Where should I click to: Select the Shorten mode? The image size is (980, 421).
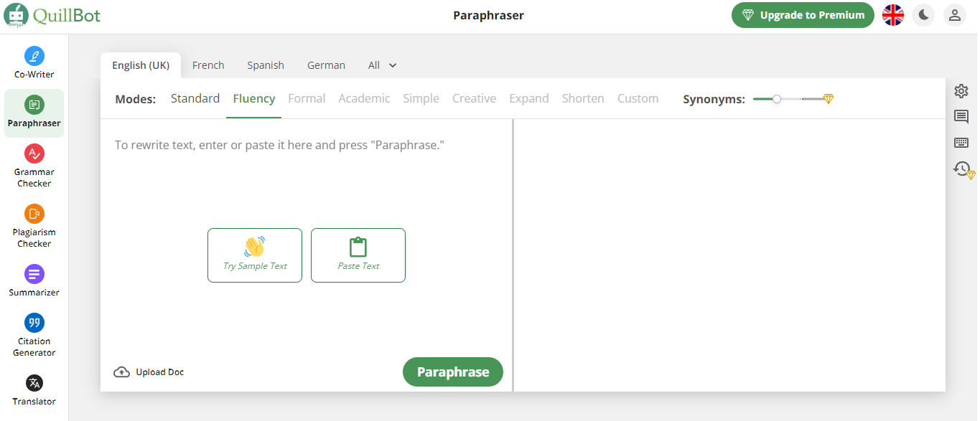(x=583, y=98)
